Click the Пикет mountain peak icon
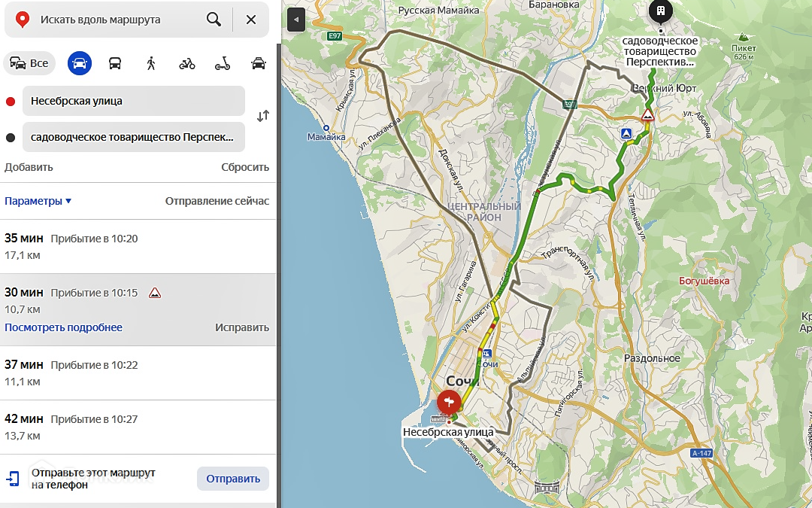Viewport: 812px width, 508px height. click(743, 38)
